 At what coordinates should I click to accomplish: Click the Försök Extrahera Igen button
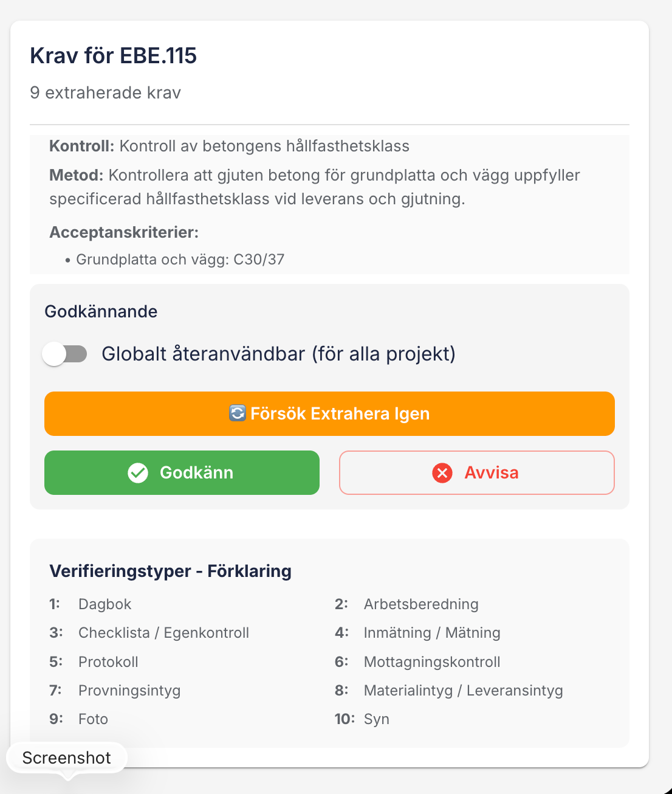[329, 413]
